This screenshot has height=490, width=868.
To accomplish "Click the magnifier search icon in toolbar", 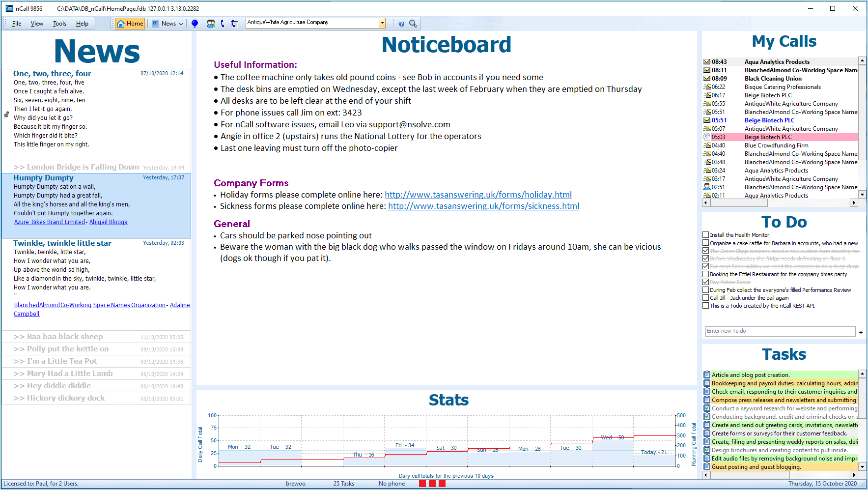I will click(413, 23).
